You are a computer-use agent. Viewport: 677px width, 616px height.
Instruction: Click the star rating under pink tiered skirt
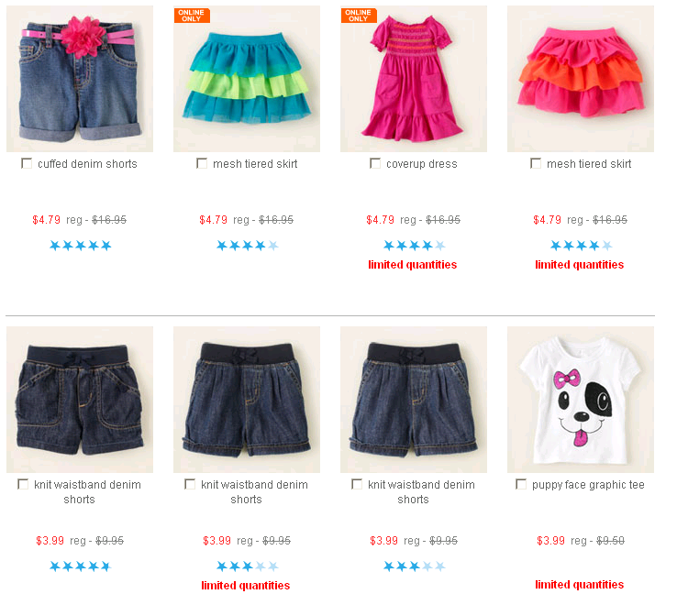(582, 246)
